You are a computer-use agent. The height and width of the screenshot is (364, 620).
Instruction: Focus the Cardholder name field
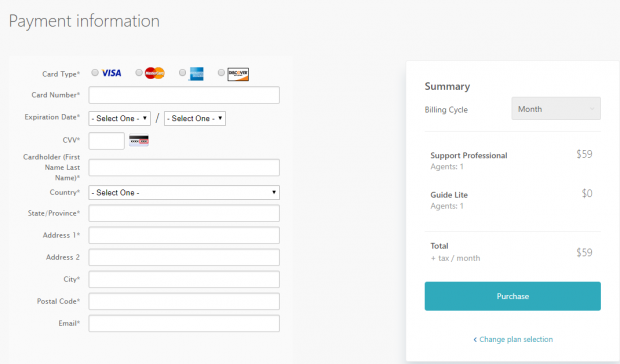pyautogui.click(x=184, y=168)
